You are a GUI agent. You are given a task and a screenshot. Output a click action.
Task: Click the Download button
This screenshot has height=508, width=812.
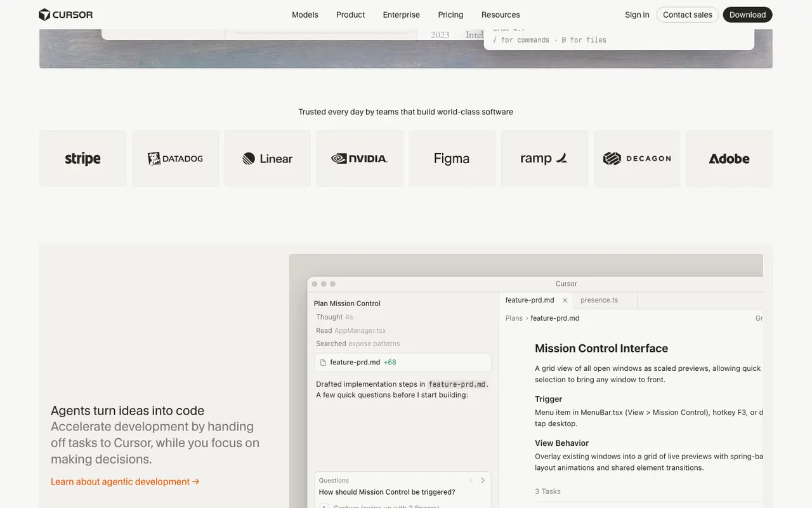point(747,15)
